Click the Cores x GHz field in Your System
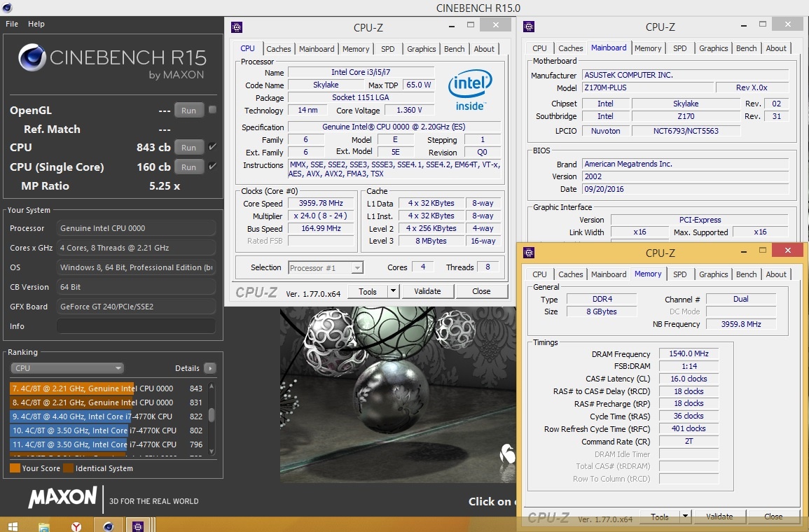Screen dimensions: 809x532 136,248
